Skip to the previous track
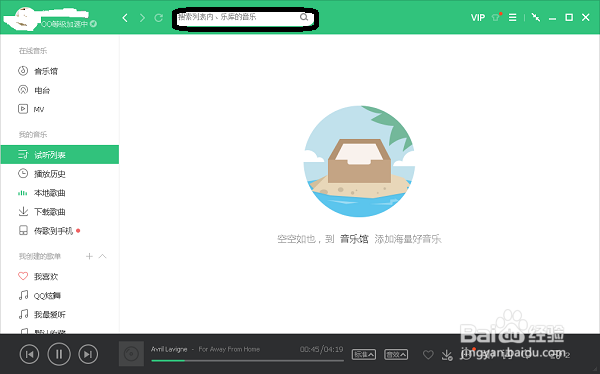 tap(29, 354)
